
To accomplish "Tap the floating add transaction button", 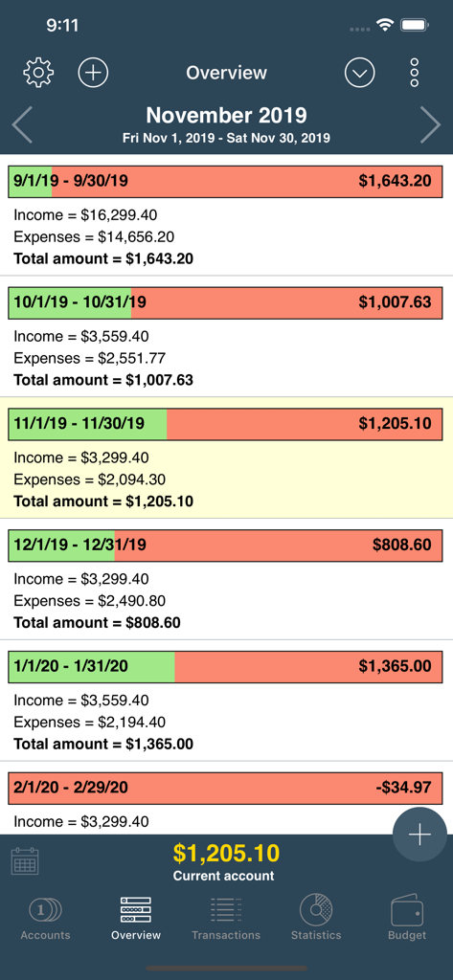I will tap(419, 835).
